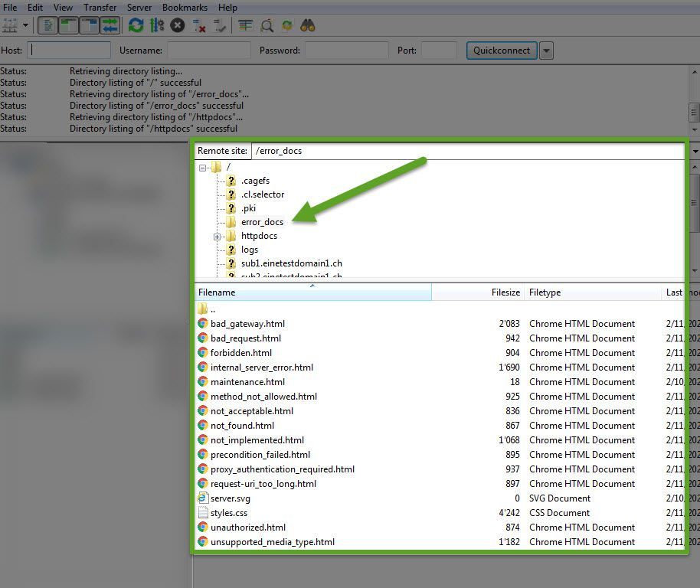Viewport: 700px width, 588px height.
Task: Toggle transfer queue display
Action: [110, 25]
